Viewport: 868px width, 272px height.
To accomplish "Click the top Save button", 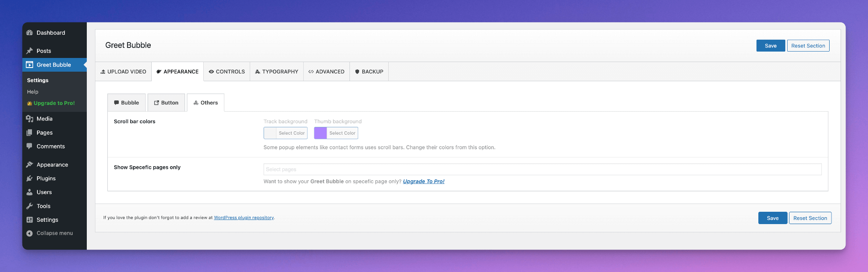I will pyautogui.click(x=771, y=46).
